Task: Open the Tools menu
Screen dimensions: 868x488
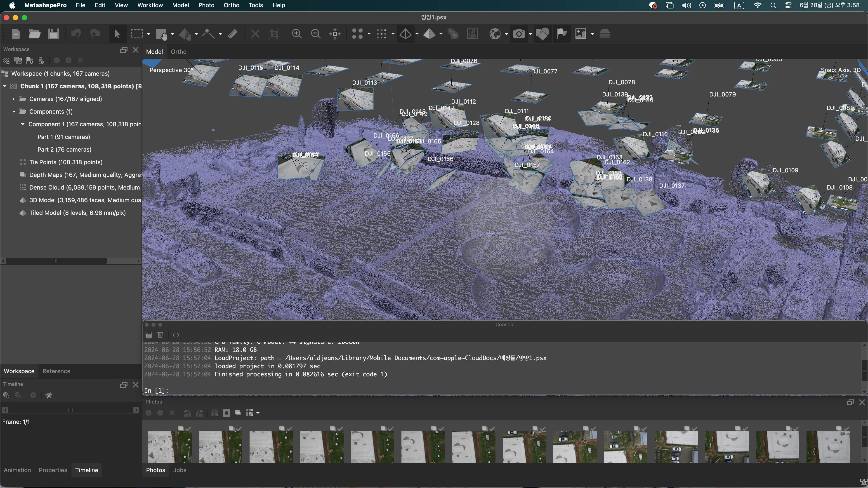Action: coord(255,5)
